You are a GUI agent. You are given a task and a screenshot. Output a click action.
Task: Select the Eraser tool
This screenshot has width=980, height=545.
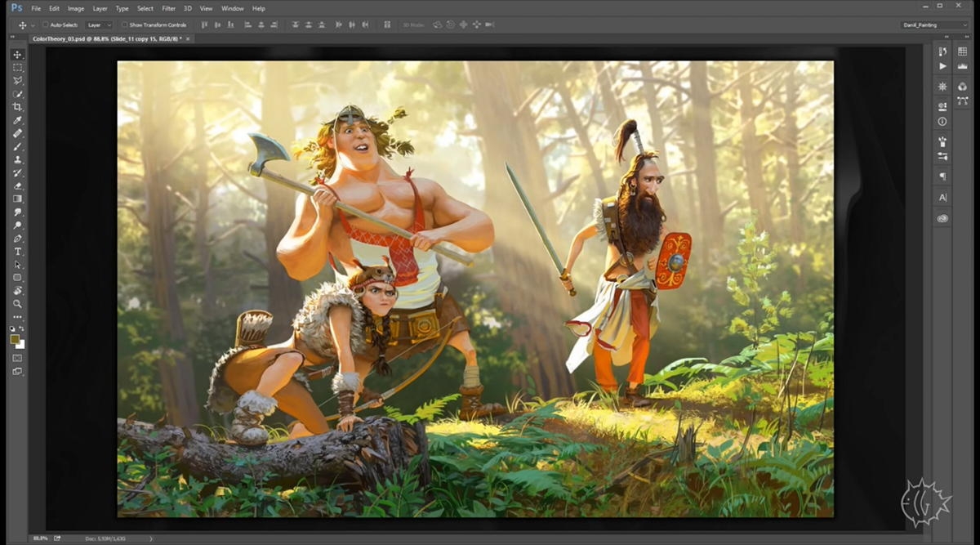[x=17, y=185]
